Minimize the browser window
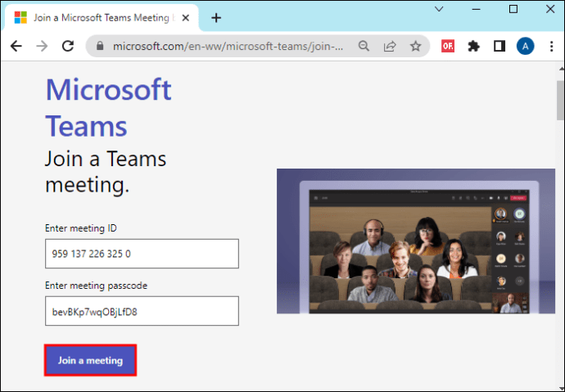The image size is (565, 392). [477, 9]
